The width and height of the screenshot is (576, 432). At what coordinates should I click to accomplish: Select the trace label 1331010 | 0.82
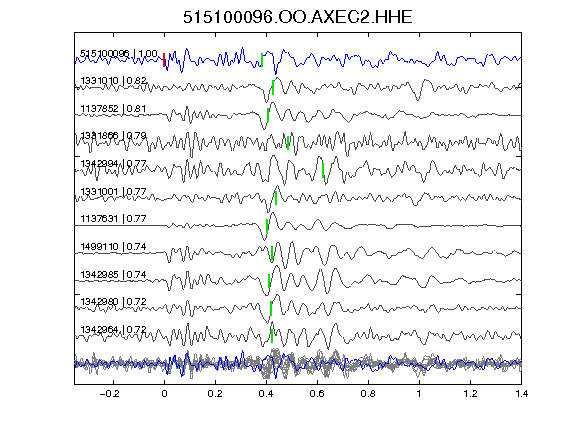tap(114, 80)
